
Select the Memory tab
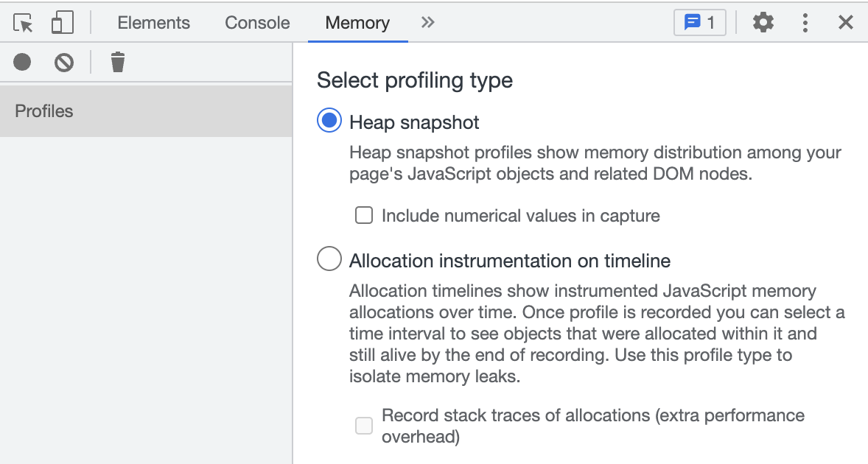357,23
